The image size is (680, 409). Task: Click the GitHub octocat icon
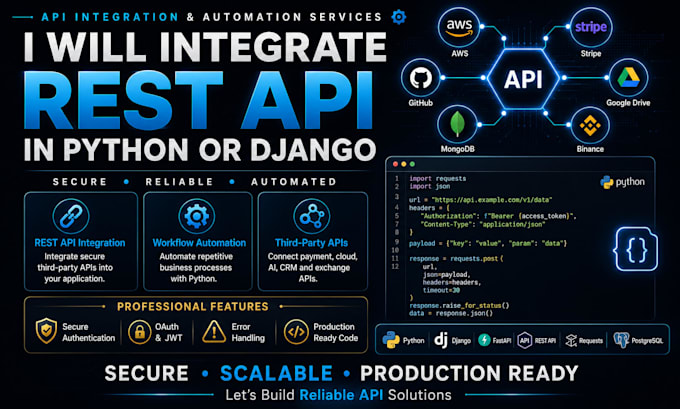pyautogui.click(x=421, y=78)
